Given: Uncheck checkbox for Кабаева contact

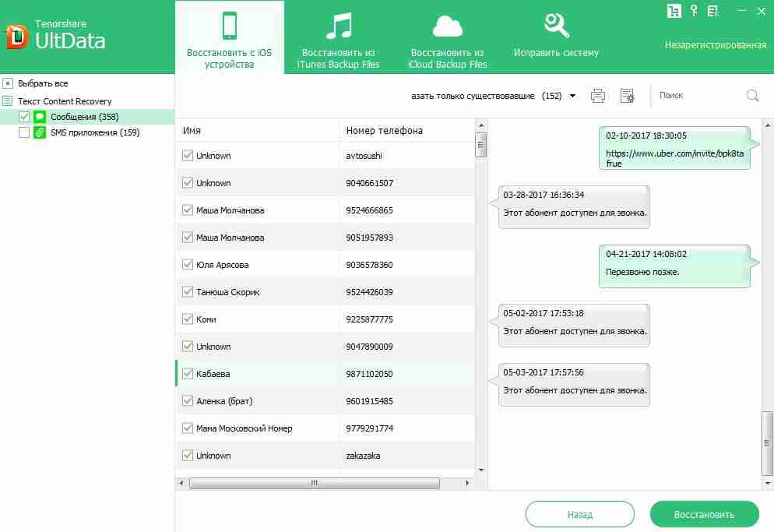Looking at the screenshot, I should click(x=188, y=374).
